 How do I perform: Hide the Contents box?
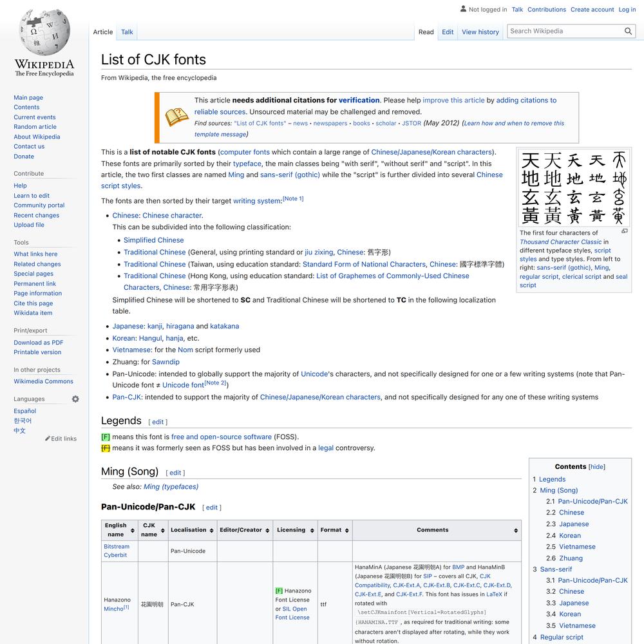(x=597, y=467)
